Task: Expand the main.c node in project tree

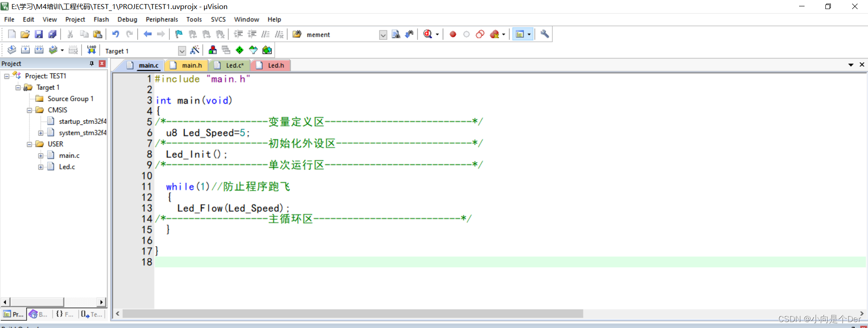Action: [41, 156]
